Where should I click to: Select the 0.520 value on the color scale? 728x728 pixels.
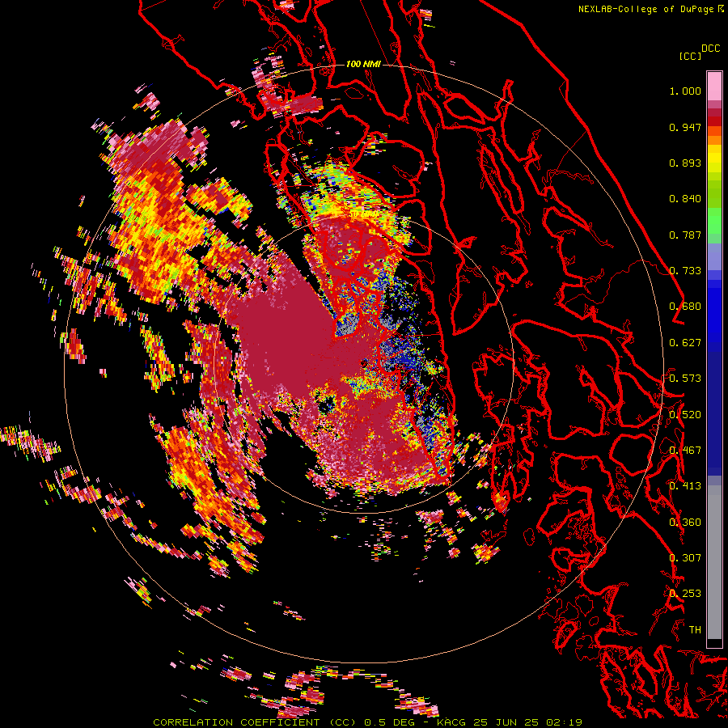pos(685,414)
